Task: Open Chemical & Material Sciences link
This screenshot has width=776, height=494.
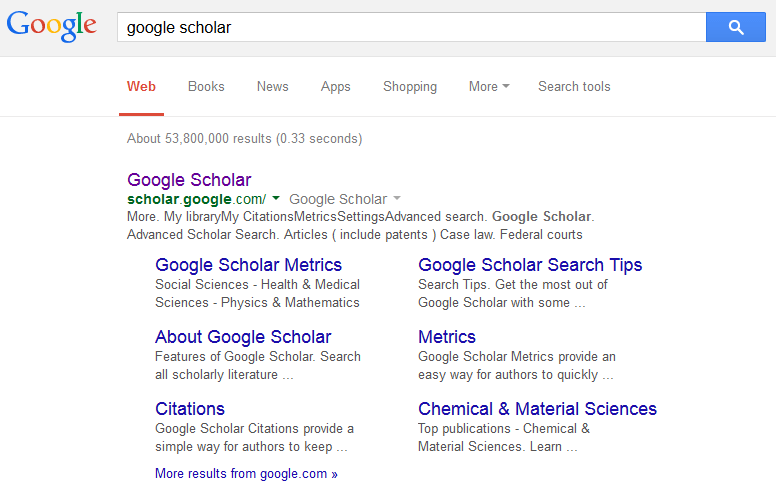Action: click(537, 409)
